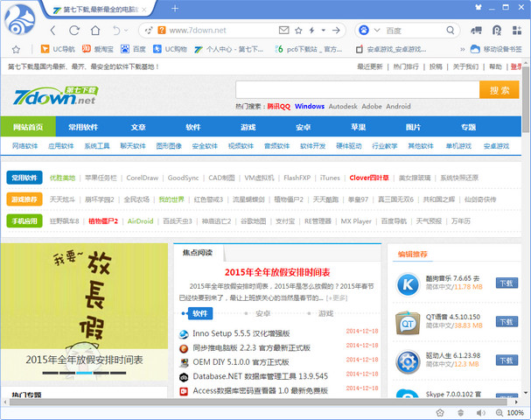Expand the search engine selector dropdown

pyautogui.click(x=374, y=30)
